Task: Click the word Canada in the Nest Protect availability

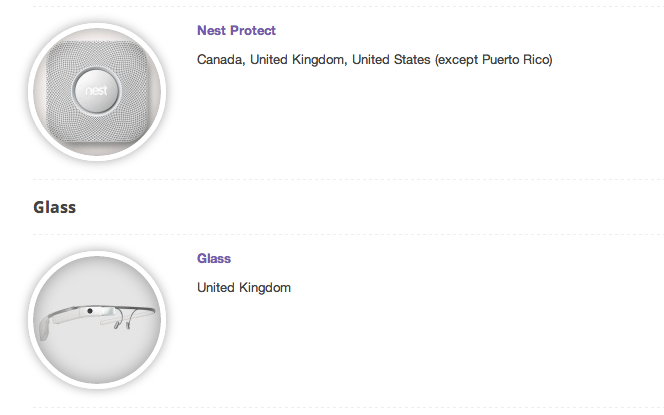Action: 219,60
